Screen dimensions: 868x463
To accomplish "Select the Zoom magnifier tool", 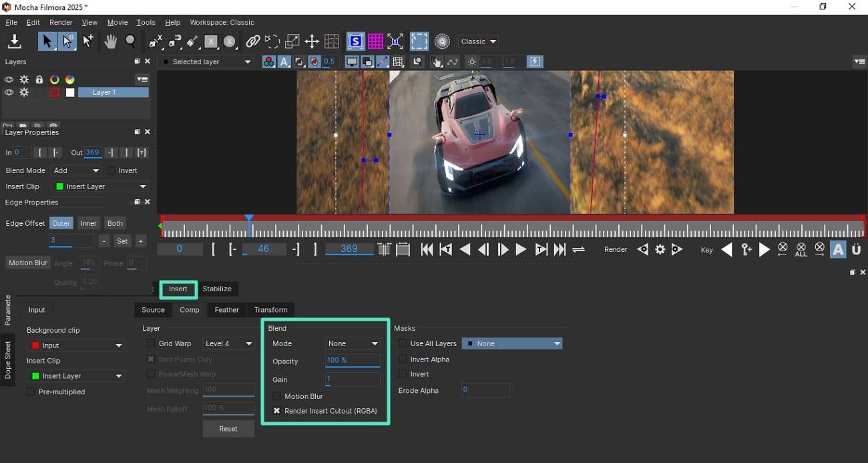I will click(x=131, y=42).
